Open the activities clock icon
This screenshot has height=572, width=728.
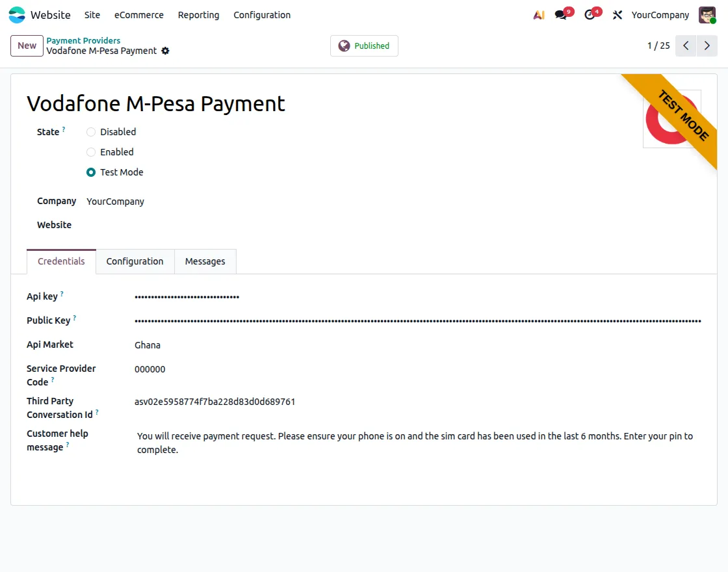pos(590,15)
